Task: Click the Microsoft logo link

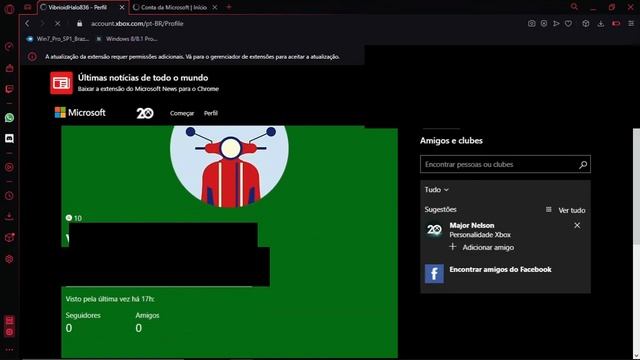Action: pos(80,113)
